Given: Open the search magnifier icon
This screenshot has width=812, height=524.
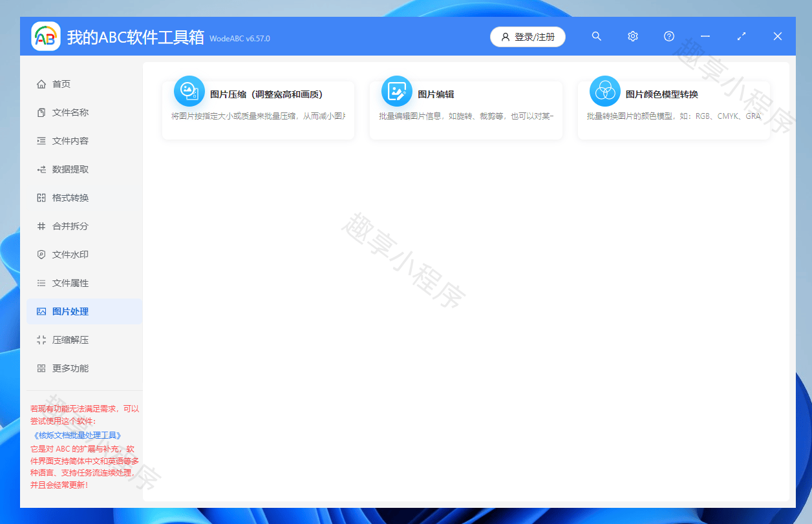Looking at the screenshot, I should coord(597,37).
